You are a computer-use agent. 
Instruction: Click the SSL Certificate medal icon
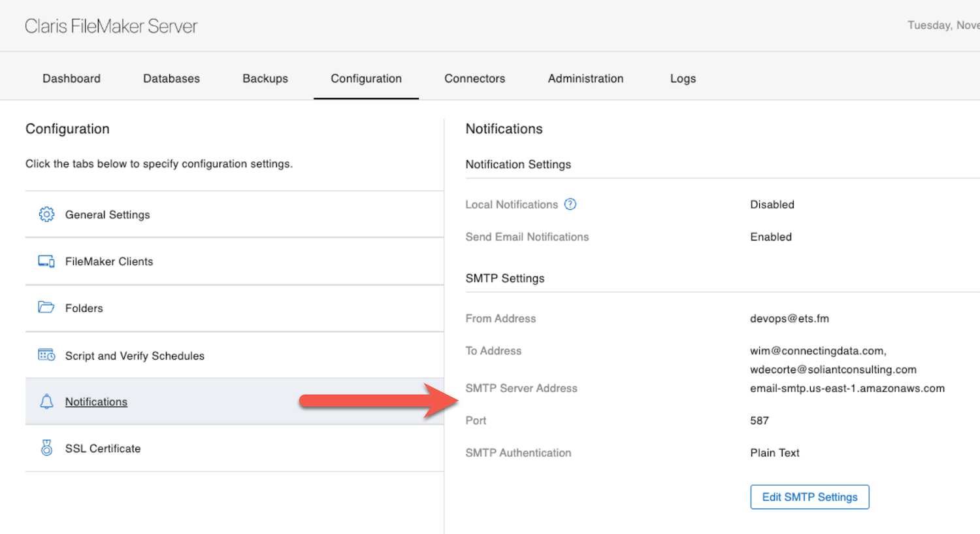point(46,448)
